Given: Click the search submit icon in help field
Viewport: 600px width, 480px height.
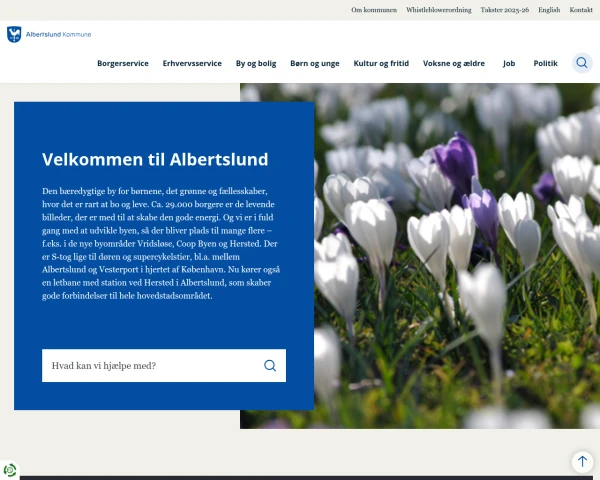Looking at the screenshot, I should [x=270, y=366].
